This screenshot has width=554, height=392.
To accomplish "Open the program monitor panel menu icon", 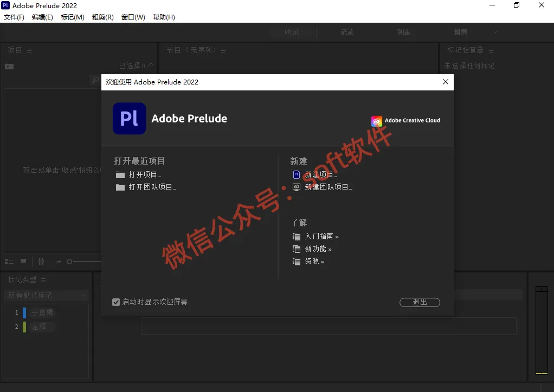I will pyautogui.click(x=223, y=50).
